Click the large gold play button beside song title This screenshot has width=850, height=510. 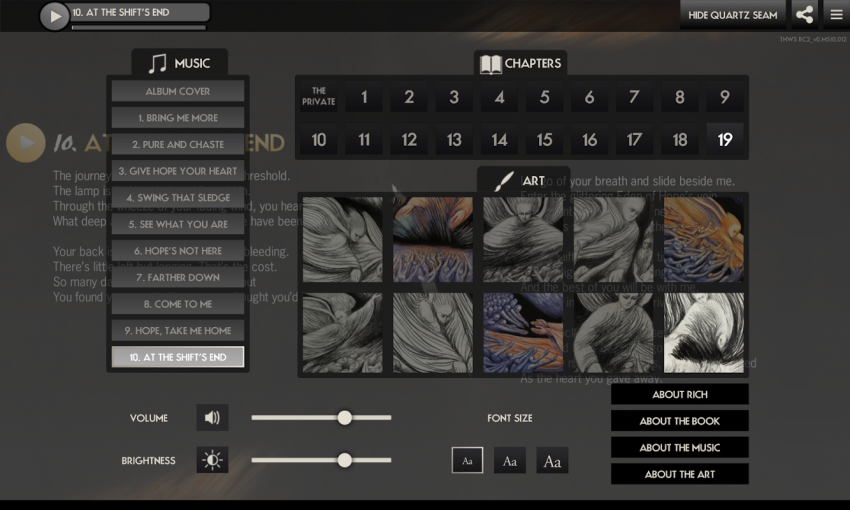[x=25, y=143]
